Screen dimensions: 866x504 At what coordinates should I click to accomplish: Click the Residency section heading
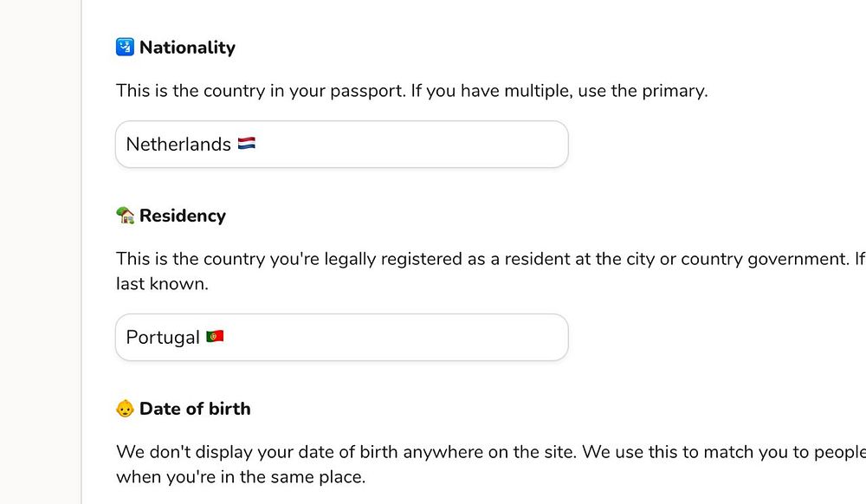[182, 216]
